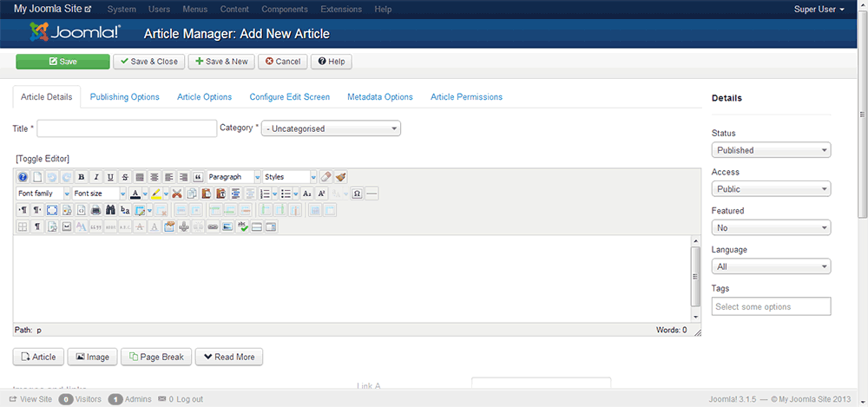The image size is (868, 407).
Task: Click into the Title input field
Action: tap(127, 128)
